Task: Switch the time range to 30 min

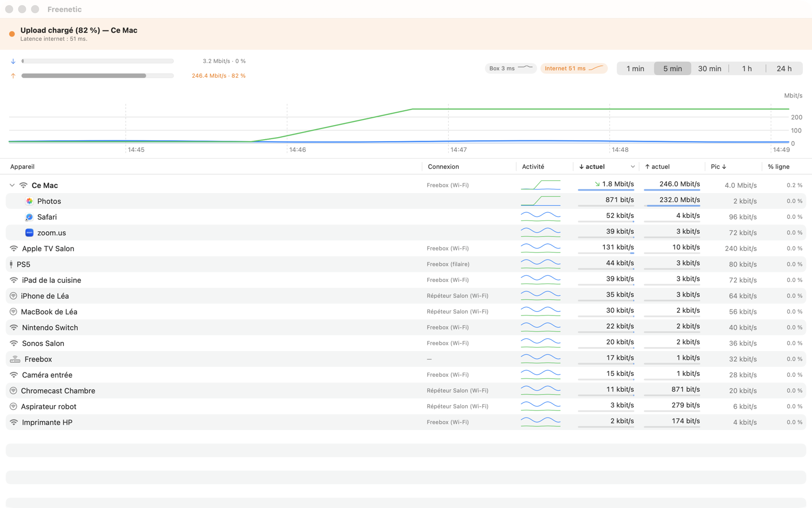Action: coord(709,69)
